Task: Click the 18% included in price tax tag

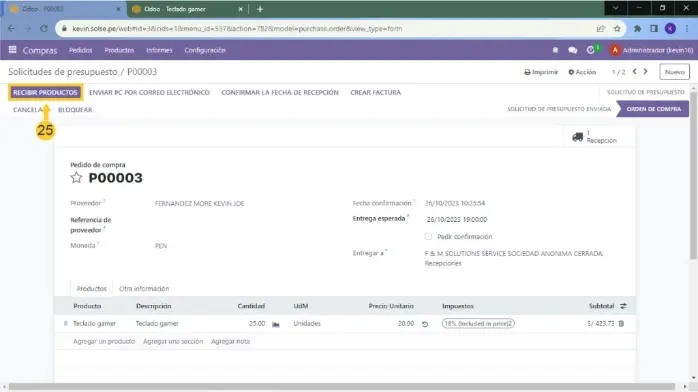Action: pyautogui.click(x=478, y=323)
